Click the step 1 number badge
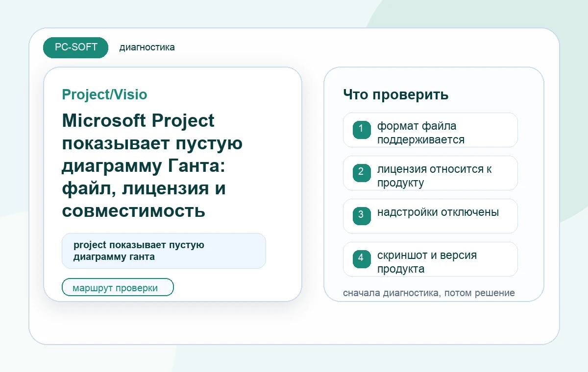This screenshot has height=372, width=588. click(362, 130)
